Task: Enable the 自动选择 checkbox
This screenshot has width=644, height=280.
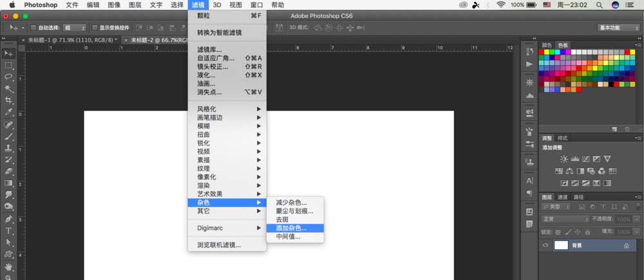Action: coord(33,28)
